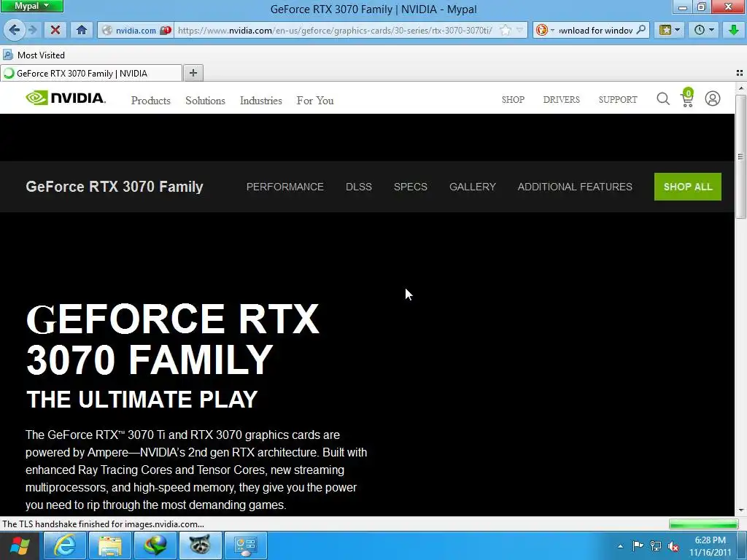Open the For You menu

(x=315, y=101)
